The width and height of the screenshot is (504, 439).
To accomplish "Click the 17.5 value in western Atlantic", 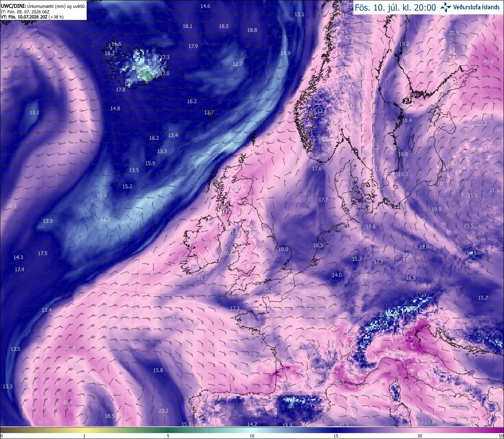I will click(43, 254).
